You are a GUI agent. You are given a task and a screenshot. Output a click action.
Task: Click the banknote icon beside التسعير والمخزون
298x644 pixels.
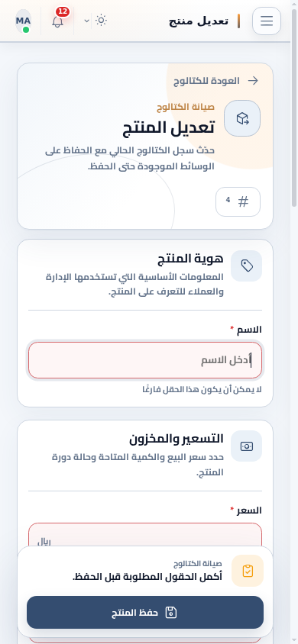coord(246,446)
